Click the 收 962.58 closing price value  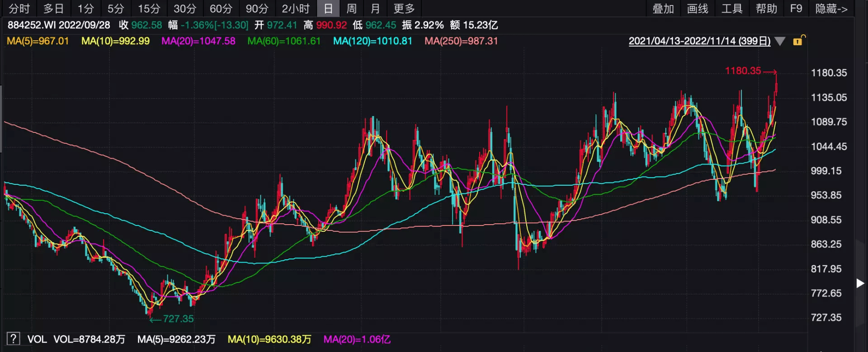[x=141, y=25]
